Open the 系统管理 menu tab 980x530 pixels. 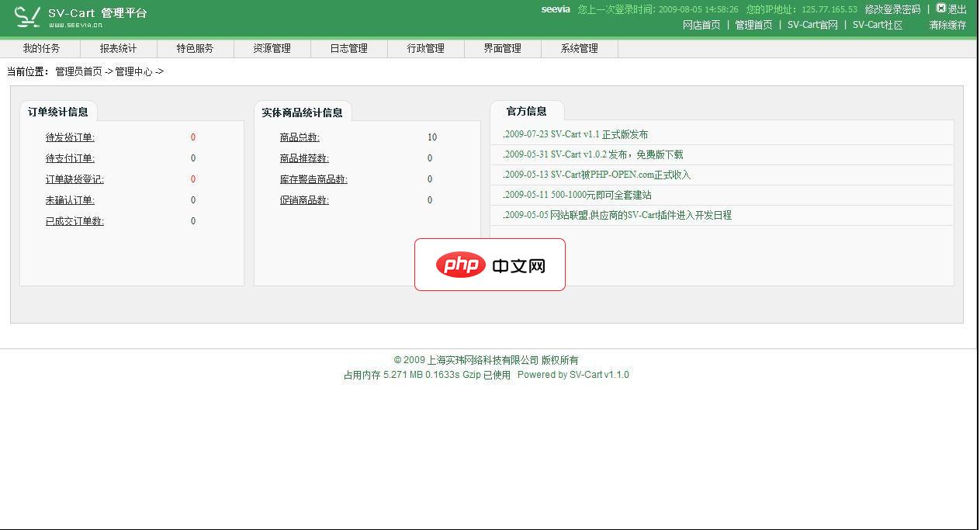click(x=579, y=47)
